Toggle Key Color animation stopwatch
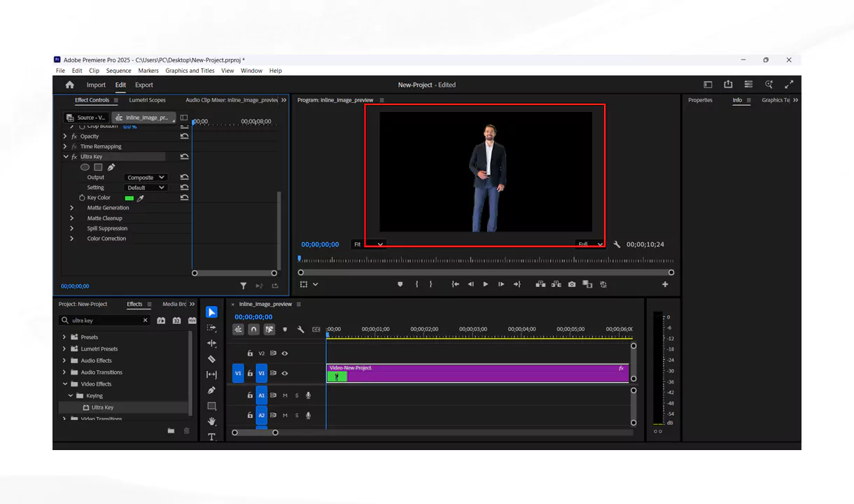 (x=82, y=198)
